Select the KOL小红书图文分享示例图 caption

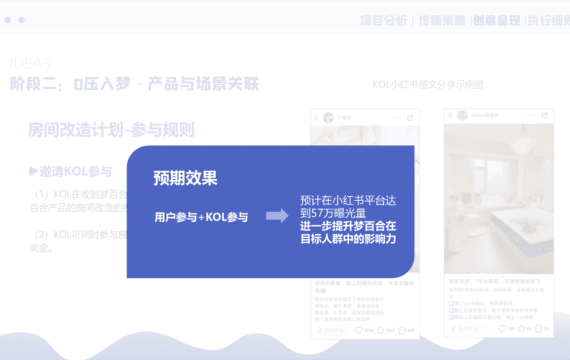[x=430, y=85]
